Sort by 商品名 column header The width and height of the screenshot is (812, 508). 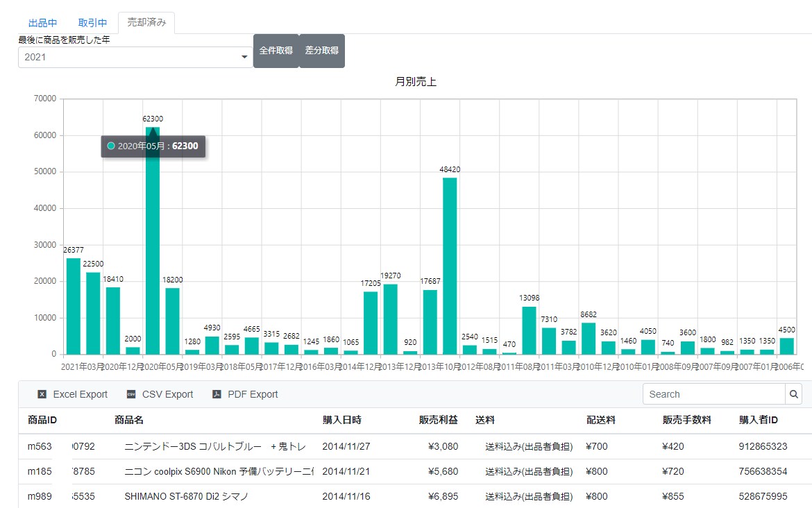point(129,420)
